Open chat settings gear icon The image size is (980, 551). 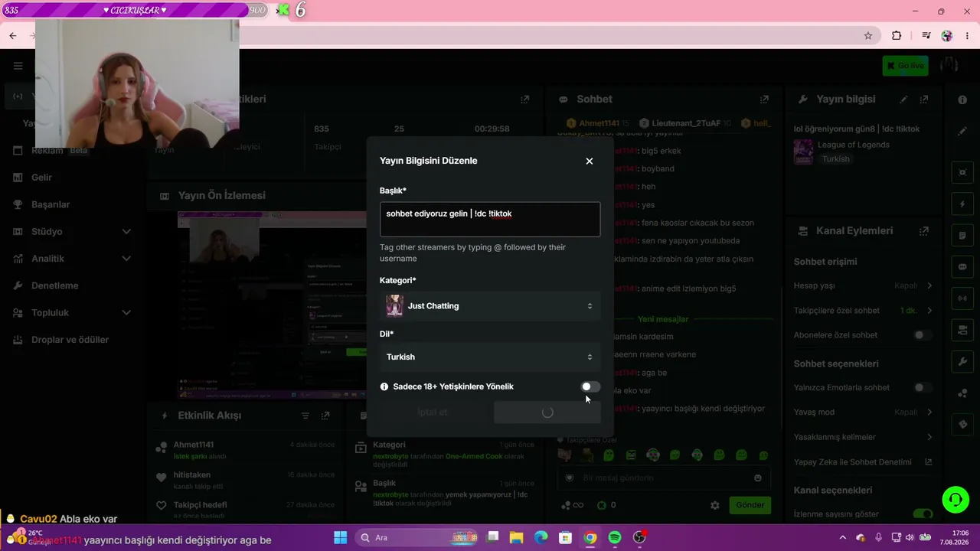715,505
